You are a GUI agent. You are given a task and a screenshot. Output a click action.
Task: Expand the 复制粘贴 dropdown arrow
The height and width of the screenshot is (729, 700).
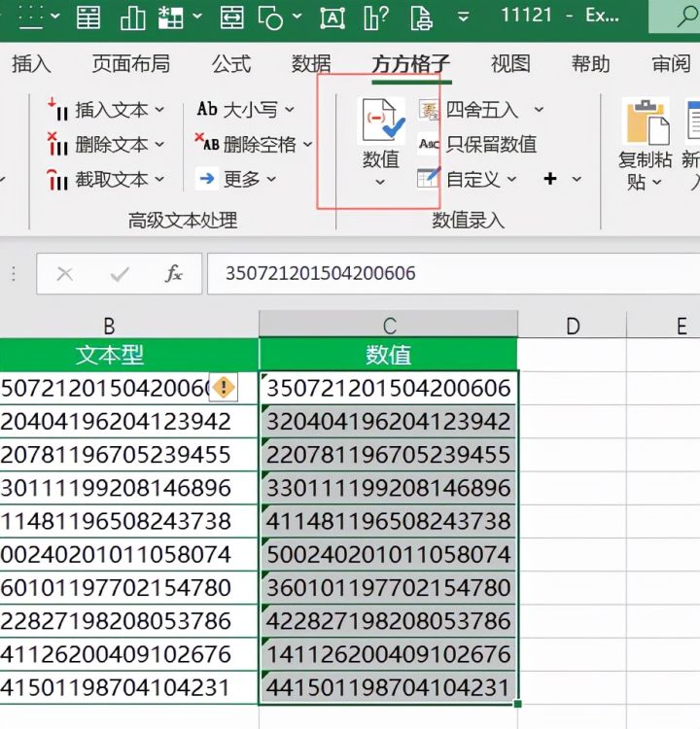[657, 183]
